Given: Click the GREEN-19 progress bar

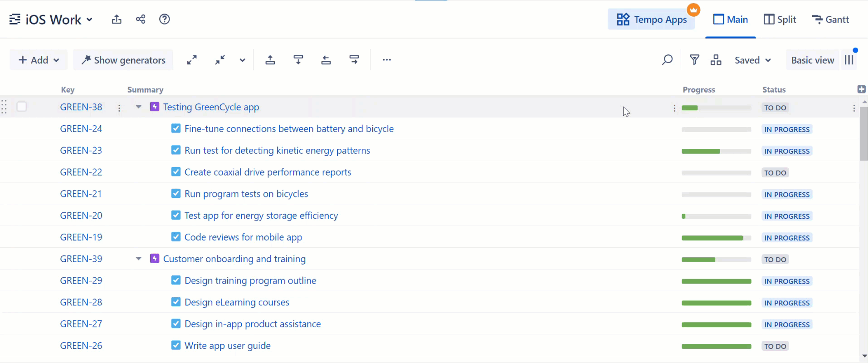Looking at the screenshot, I should (x=716, y=238).
